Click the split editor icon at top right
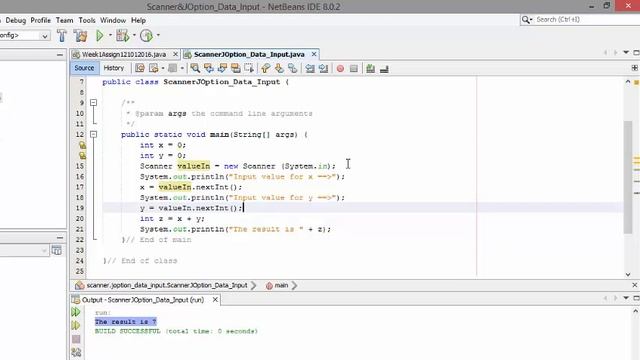The height and width of the screenshot is (360, 640). coord(634,68)
